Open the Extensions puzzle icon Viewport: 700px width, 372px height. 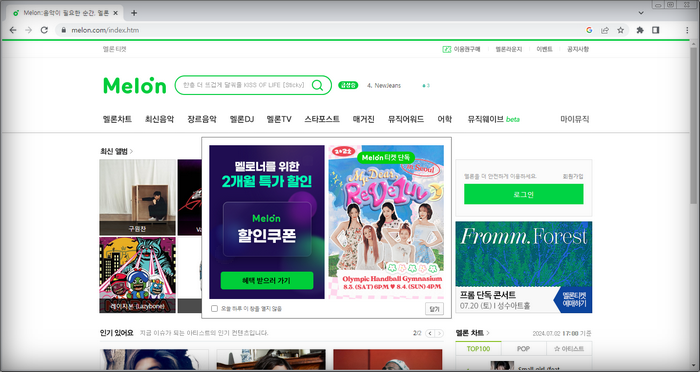click(640, 30)
